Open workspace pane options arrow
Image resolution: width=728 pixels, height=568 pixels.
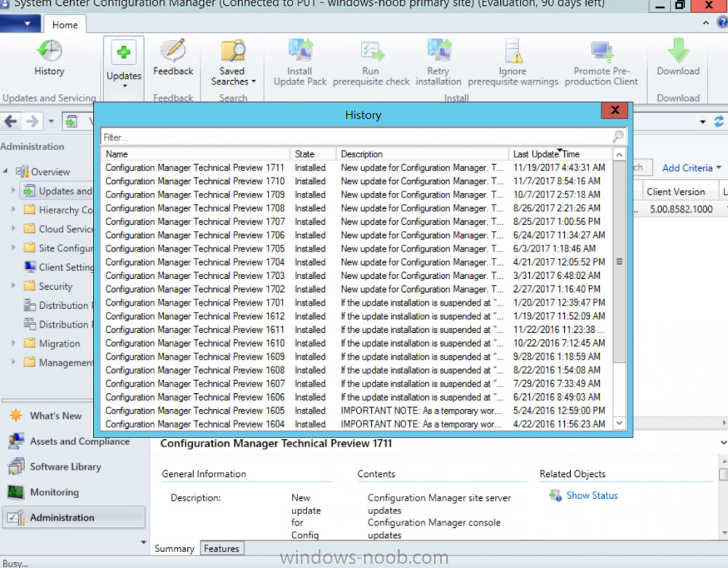pyautogui.click(x=143, y=542)
